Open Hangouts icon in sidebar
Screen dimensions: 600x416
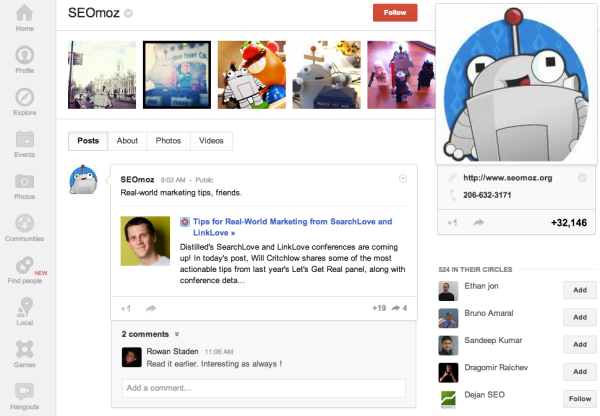coord(24,393)
